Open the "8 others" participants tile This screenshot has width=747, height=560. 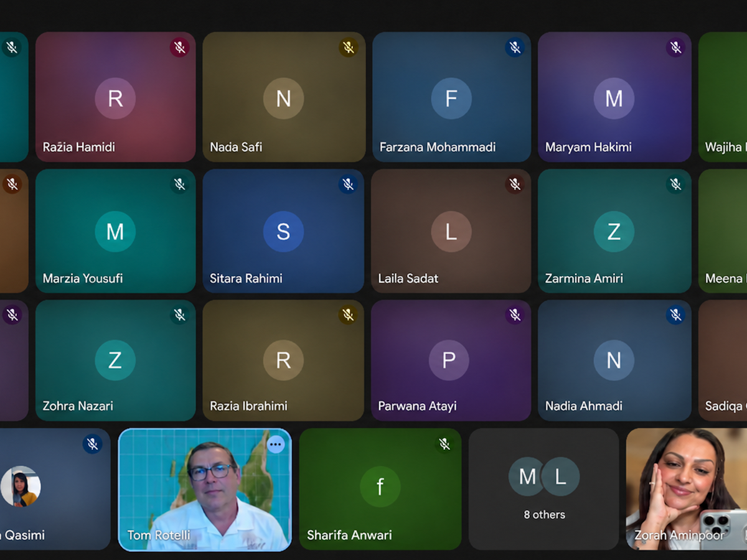[x=544, y=489]
